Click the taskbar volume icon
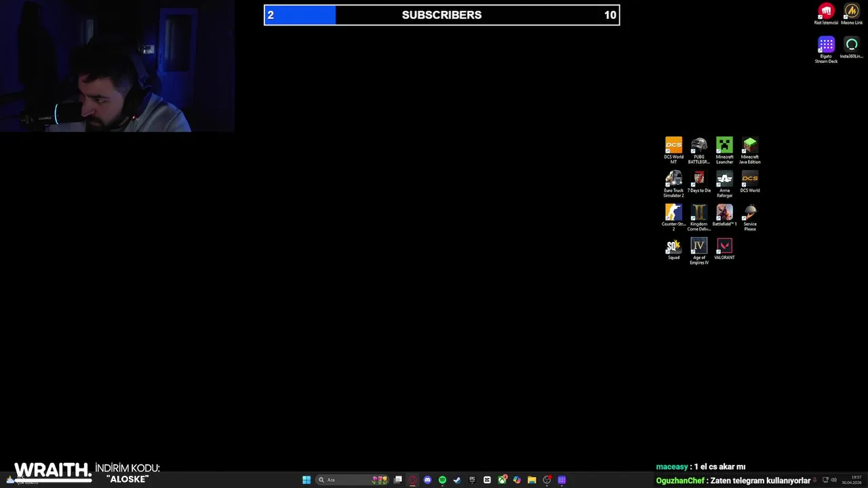Screen dimensions: 868x488 tap(833, 480)
